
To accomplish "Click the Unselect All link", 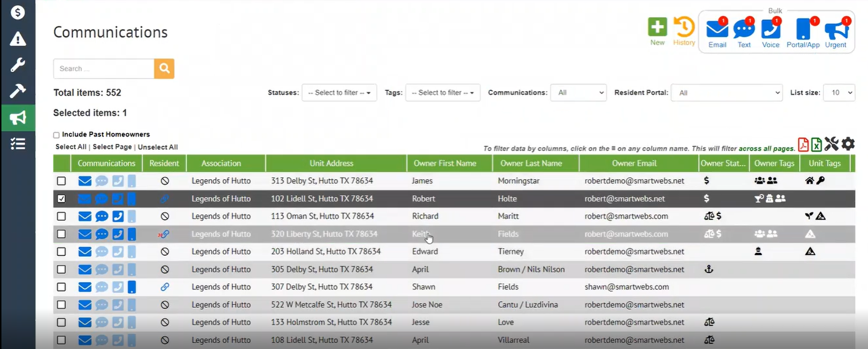I will point(158,147).
